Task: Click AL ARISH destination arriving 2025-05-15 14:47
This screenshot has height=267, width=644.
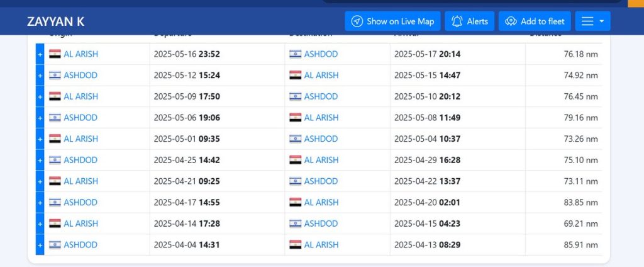Action: click(x=321, y=76)
